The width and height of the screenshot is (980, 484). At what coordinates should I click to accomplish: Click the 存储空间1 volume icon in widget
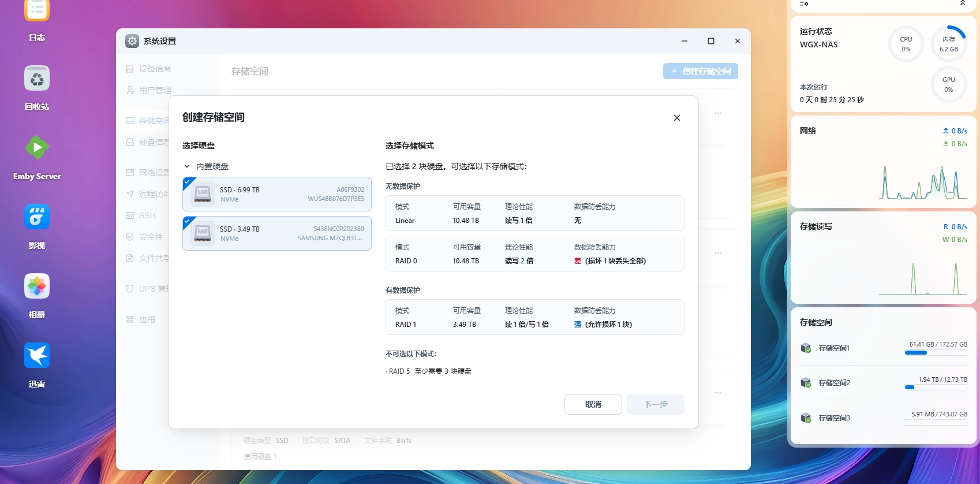(806, 348)
